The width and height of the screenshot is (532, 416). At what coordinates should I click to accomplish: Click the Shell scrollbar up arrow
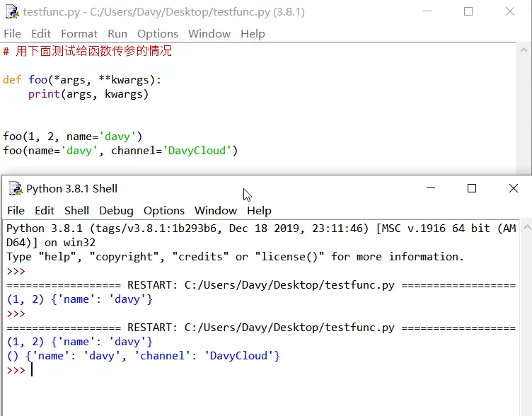pyautogui.click(x=527, y=227)
